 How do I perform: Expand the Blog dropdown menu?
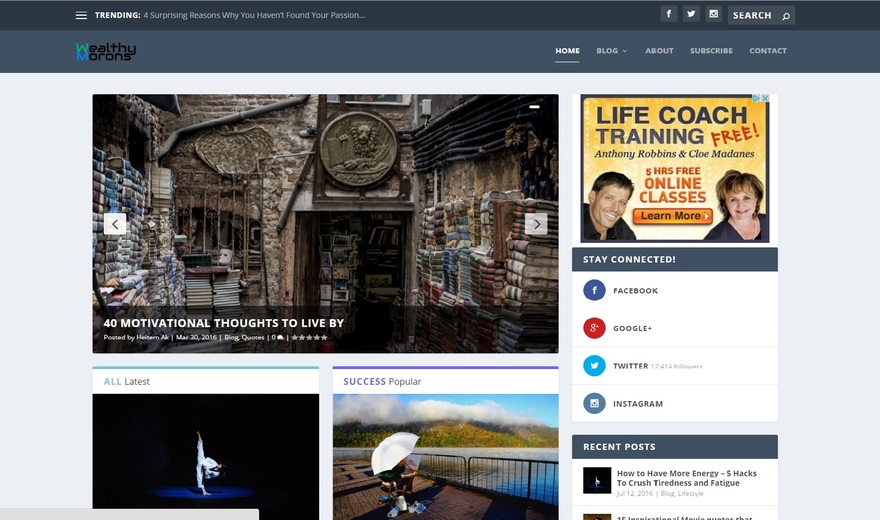tap(612, 50)
